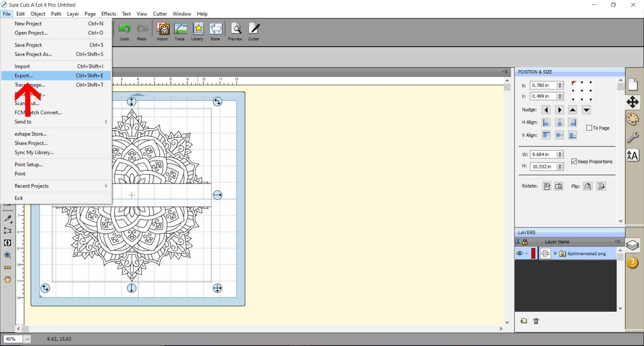Expand the Splitmandala2.png layer group
Viewport: 644px width, 346px height.
coord(555,253)
